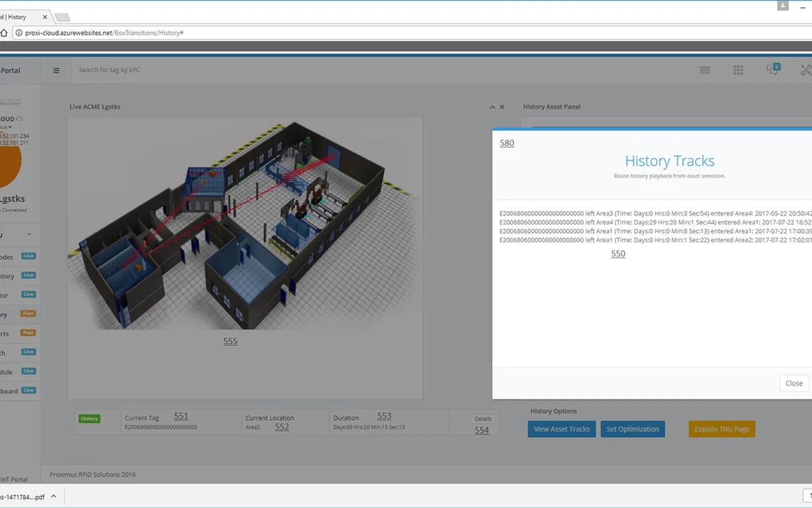This screenshot has width=812, height=508.
Task: Collapse the Live ACME Lgstks panel
Action: pyautogui.click(x=492, y=107)
